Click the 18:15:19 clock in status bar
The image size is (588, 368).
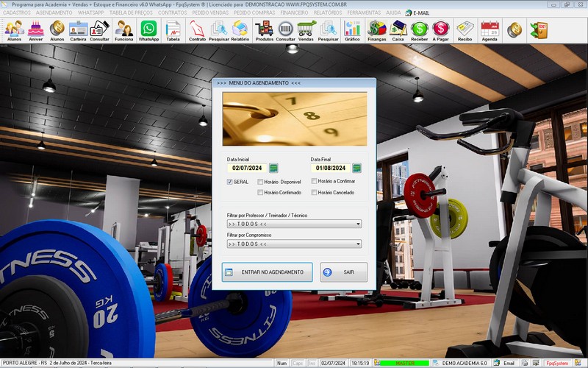pyautogui.click(x=360, y=363)
